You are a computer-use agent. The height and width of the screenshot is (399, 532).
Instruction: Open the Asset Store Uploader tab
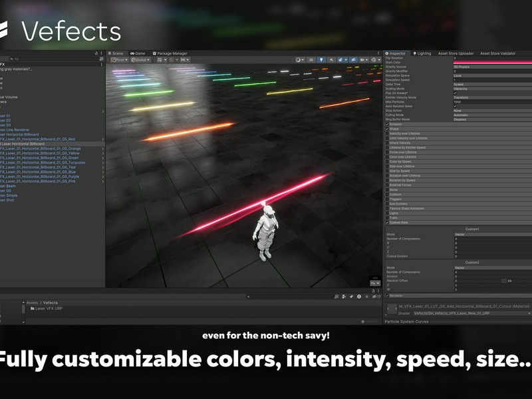(456, 53)
